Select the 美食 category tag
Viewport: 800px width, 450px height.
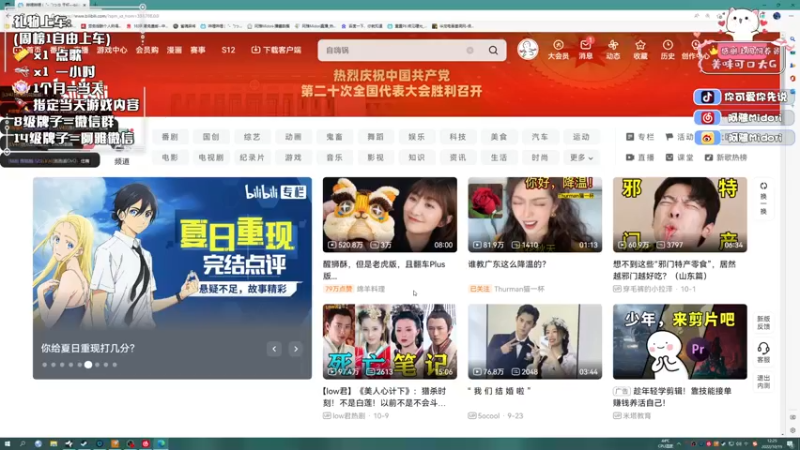[499, 137]
